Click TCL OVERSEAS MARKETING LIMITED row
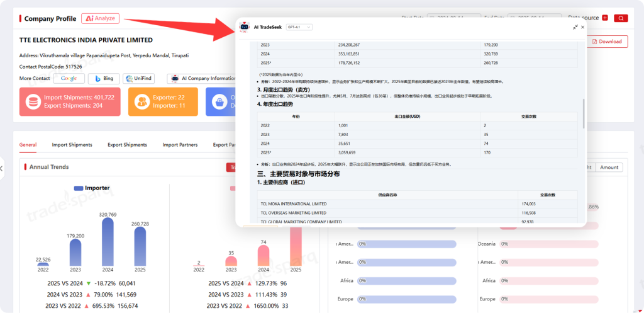 point(418,213)
